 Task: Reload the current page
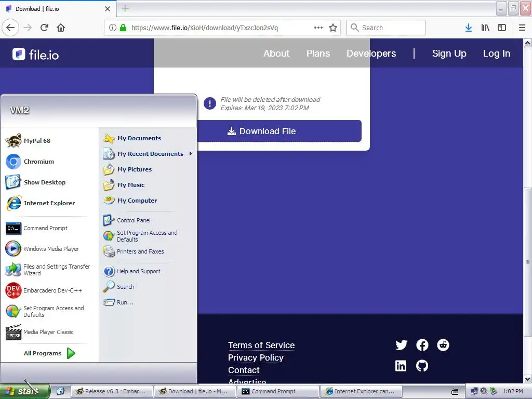click(x=45, y=28)
